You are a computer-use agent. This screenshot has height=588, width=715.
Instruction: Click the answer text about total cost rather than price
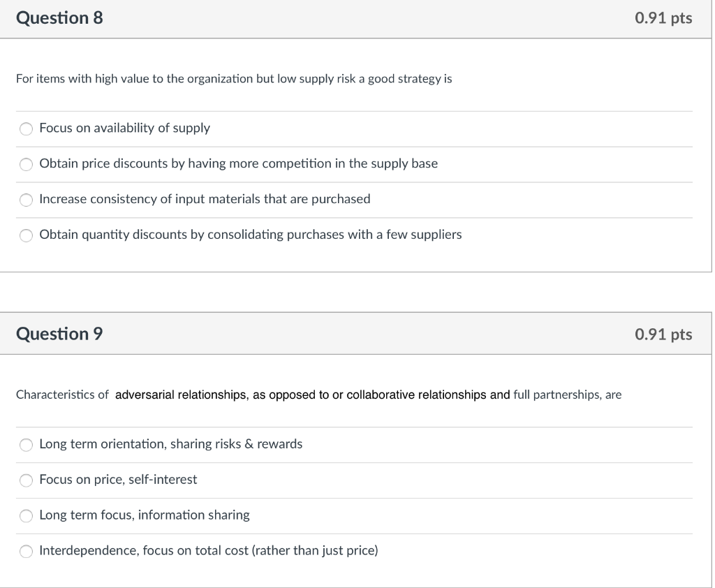coord(208,551)
